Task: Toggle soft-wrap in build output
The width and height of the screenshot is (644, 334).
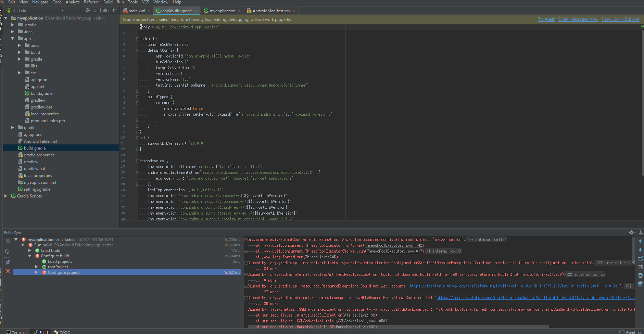Action: 640,258
